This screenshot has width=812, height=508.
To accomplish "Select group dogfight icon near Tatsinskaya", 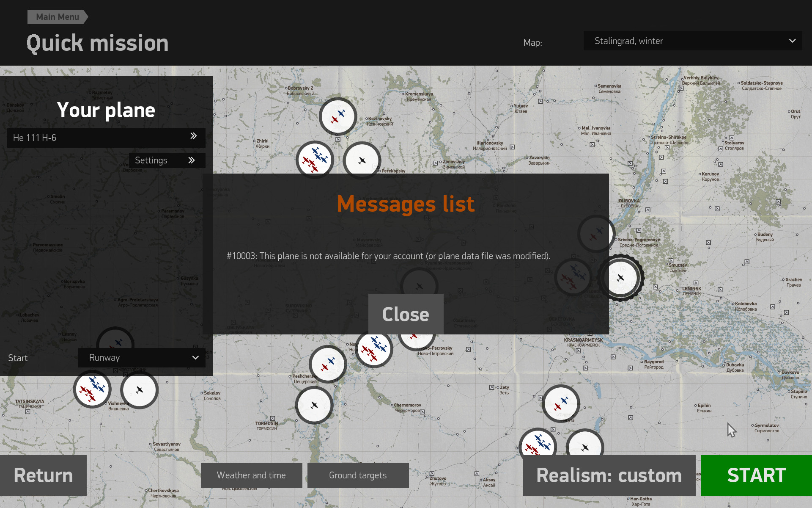I will click(92, 389).
